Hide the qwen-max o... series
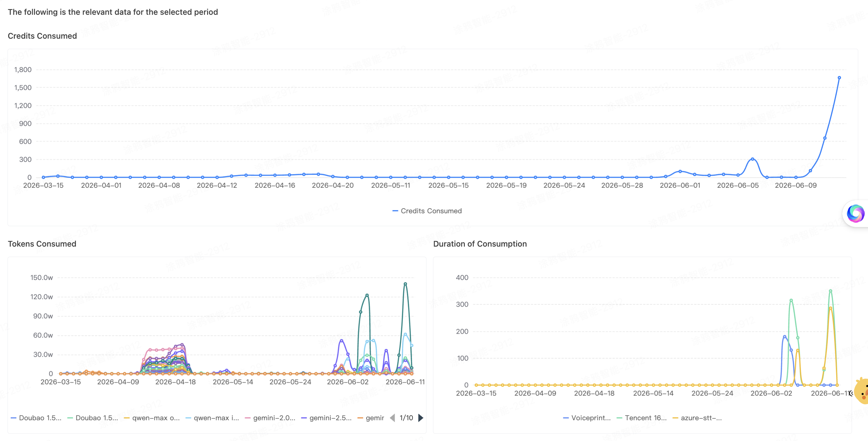The height and width of the screenshot is (441, 868). pos(152,418)
